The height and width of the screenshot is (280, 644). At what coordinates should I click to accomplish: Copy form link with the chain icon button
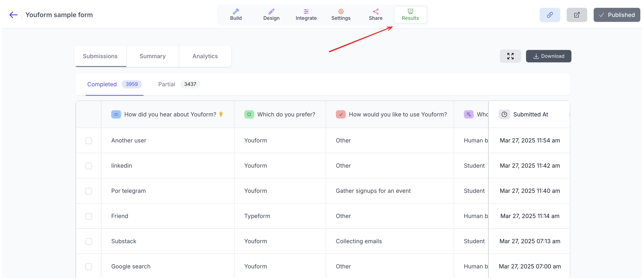(x=550, y=15)
